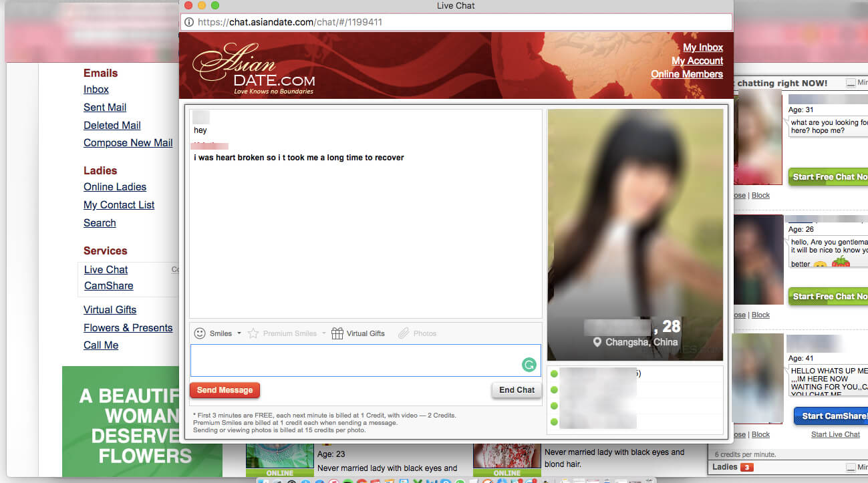Click the Premium Smiles star icon
The width and height of the screenshot is (868, 483).
tap(253, 333)
